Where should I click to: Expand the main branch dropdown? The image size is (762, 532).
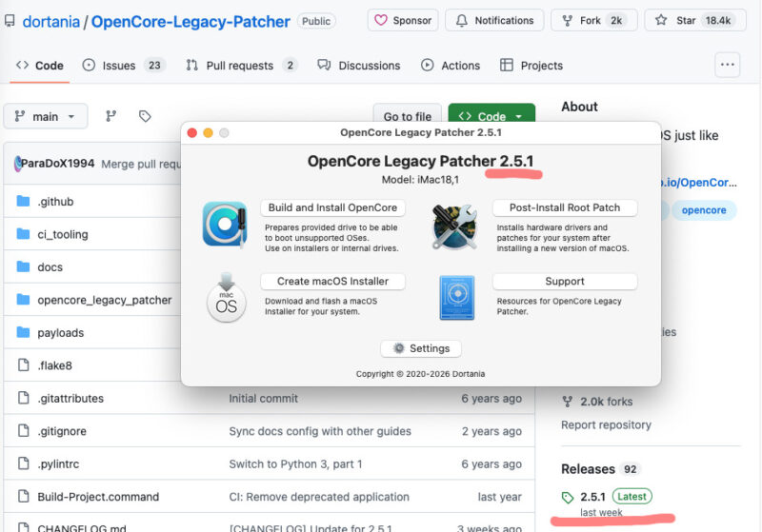coord(45,116)
